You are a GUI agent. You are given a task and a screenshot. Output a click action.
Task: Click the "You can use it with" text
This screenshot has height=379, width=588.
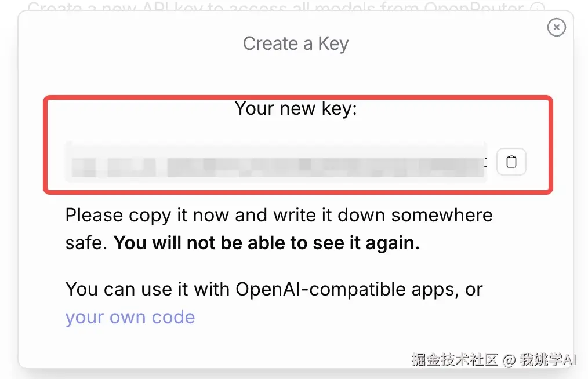point(148,289)
